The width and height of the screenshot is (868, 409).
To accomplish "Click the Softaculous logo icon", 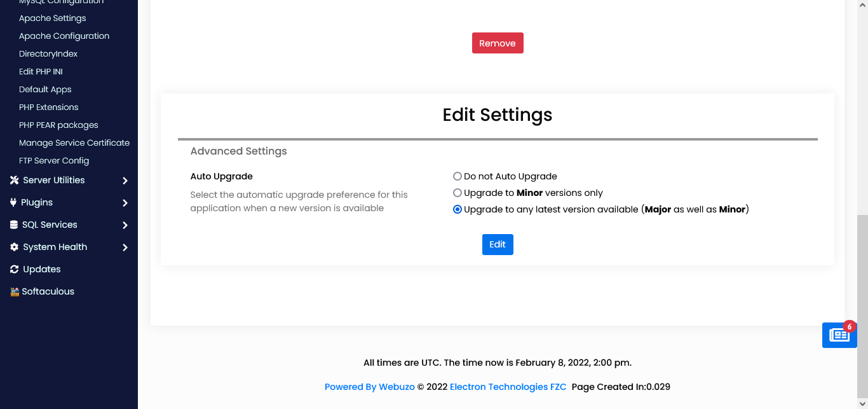I will click(15, 291).
